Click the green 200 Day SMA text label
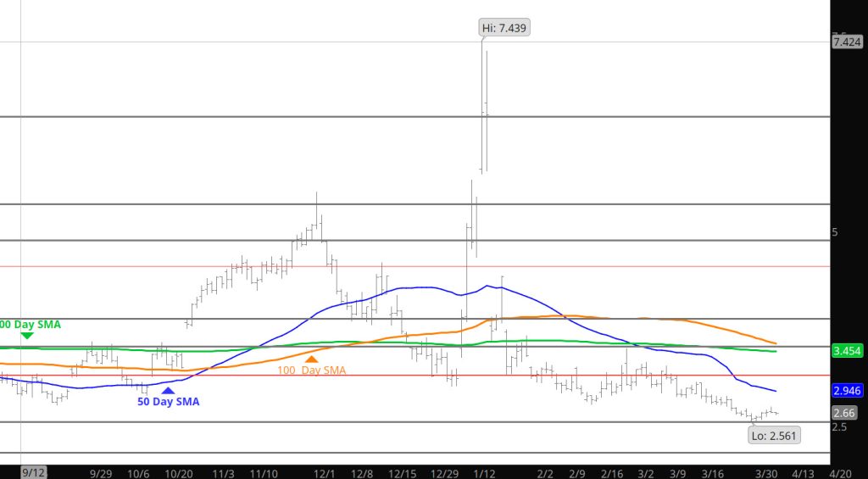The width and height of the screenshot is (868, 479). [x=31, y=324]
